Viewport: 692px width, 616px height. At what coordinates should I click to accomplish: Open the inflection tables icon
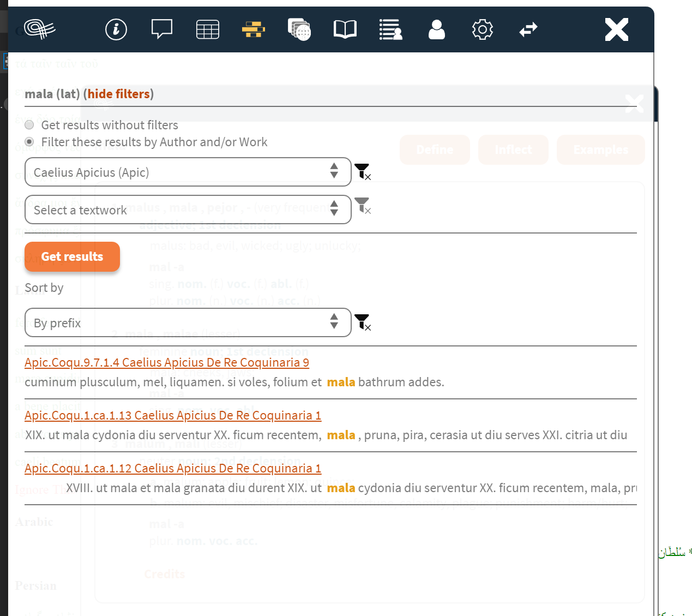pyautogui.click(x=207, y=29)
